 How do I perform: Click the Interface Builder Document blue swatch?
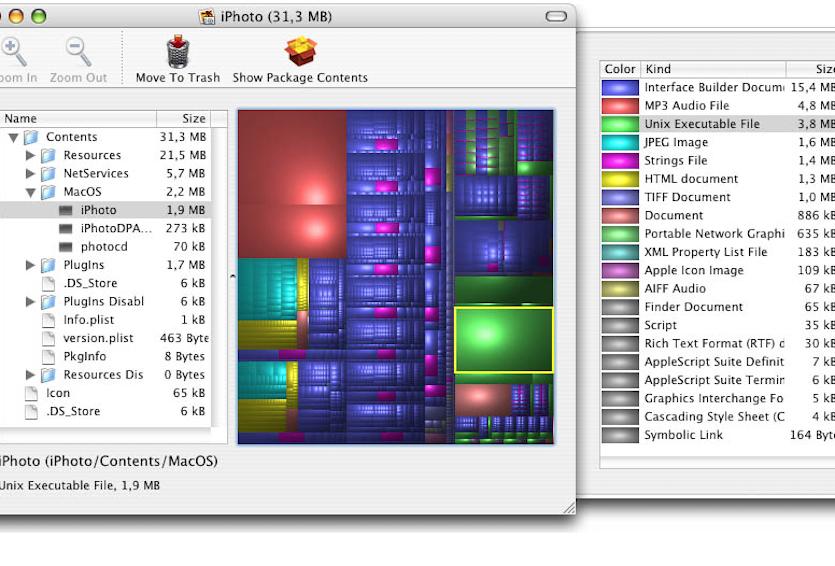pos(620,87)
